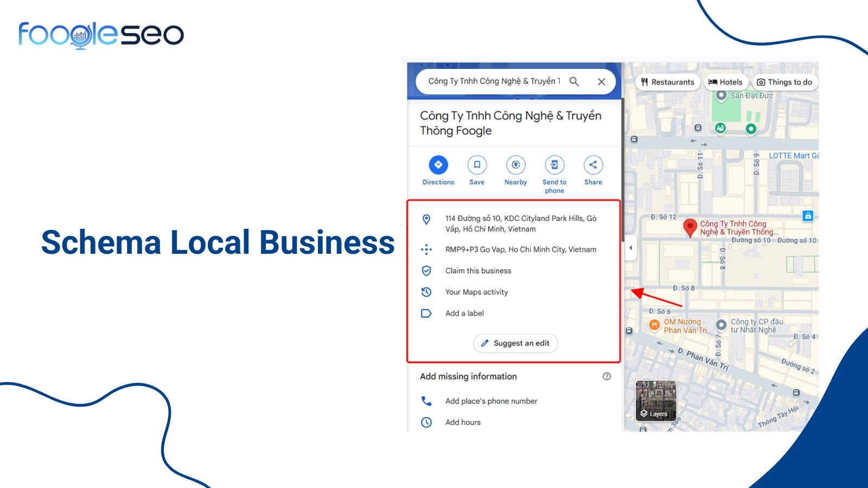This screenshot has width=868, height=488.
Task: Click the place title Công Ty Tnhh Công Nghệ & Truyền Thông Foogle
Action: pos(510,123)
